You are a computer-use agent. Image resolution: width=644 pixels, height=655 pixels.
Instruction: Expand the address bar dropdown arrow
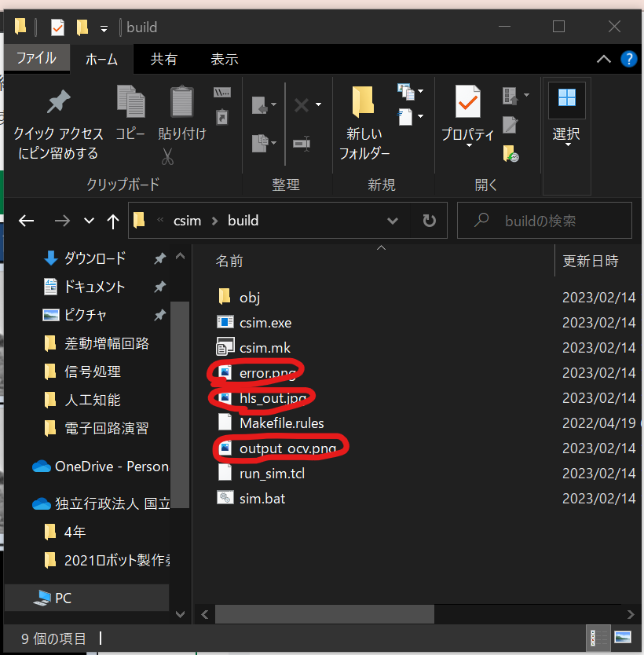pos(393,221)
